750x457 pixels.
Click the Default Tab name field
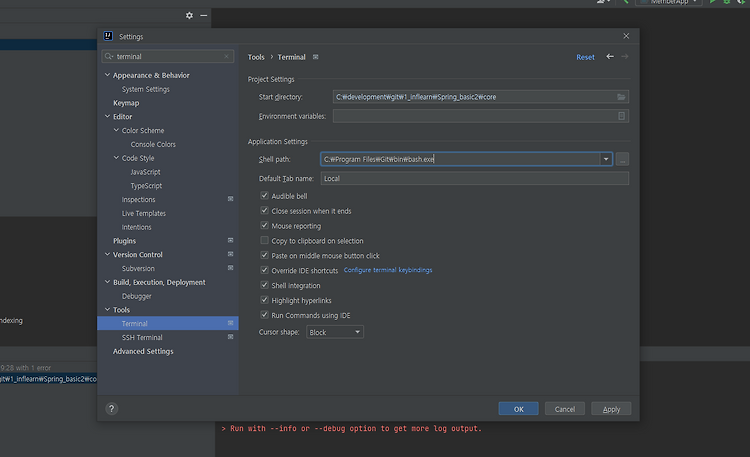(x=474, y=178)
